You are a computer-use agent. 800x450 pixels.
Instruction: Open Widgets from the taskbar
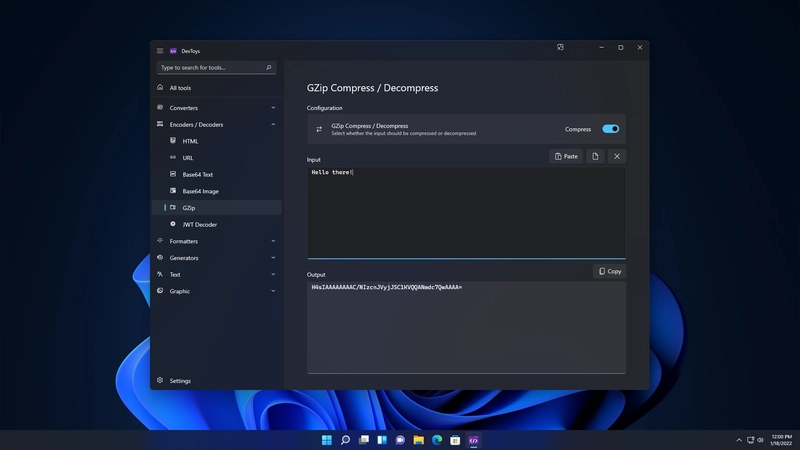click(x=382, y=440)
